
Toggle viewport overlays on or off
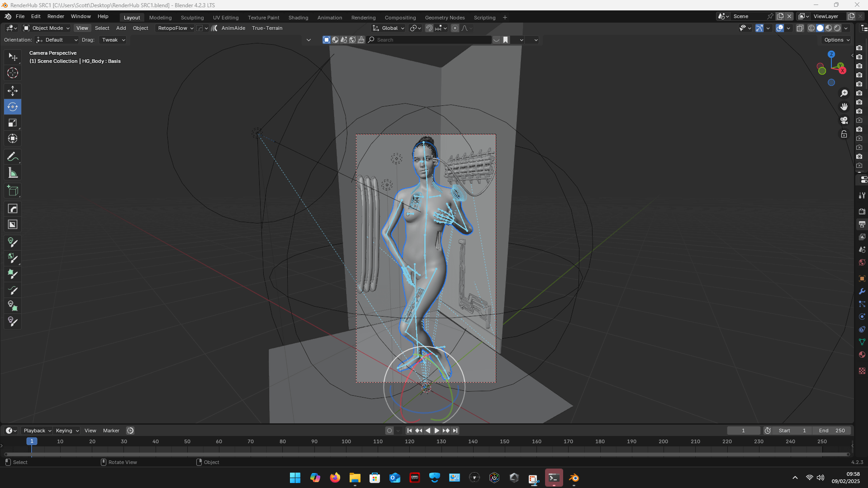point(780,28)
